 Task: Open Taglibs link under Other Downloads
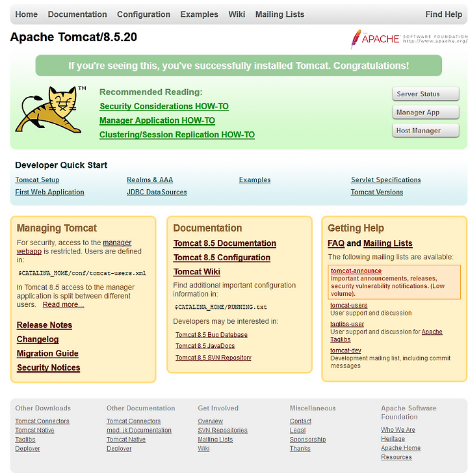click(25, 440)
